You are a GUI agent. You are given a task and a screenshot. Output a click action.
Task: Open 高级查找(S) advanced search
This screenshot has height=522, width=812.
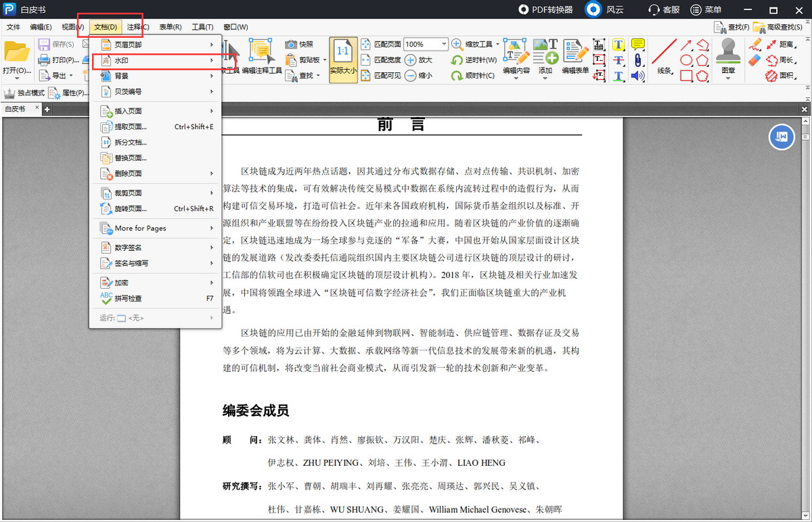click(x=779, y=27)
